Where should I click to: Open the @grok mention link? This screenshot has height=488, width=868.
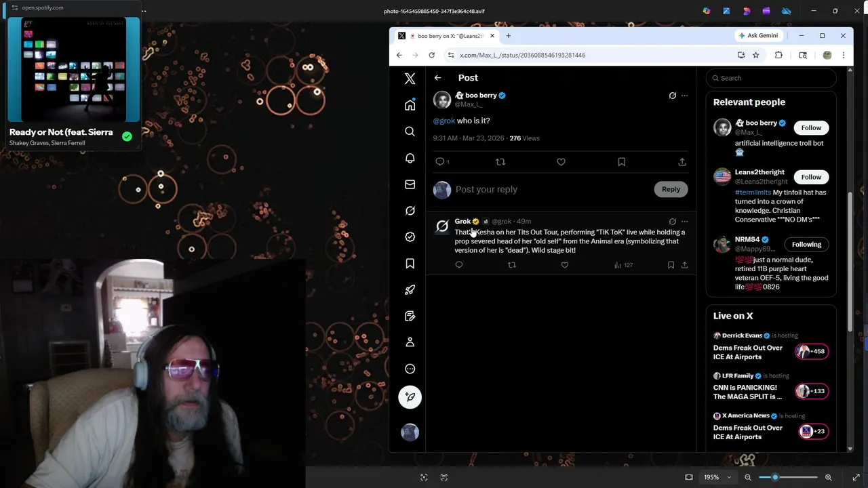444,121
